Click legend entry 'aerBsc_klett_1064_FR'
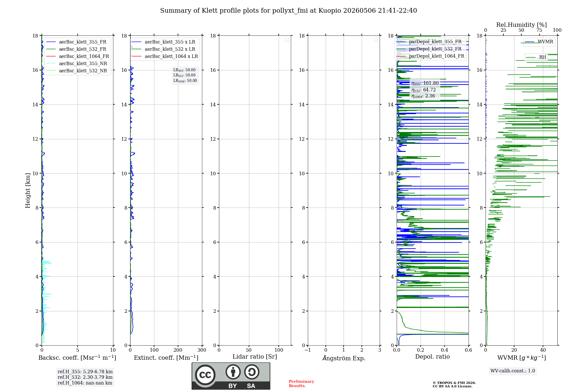The image size is (577, 392). point(84,56)
